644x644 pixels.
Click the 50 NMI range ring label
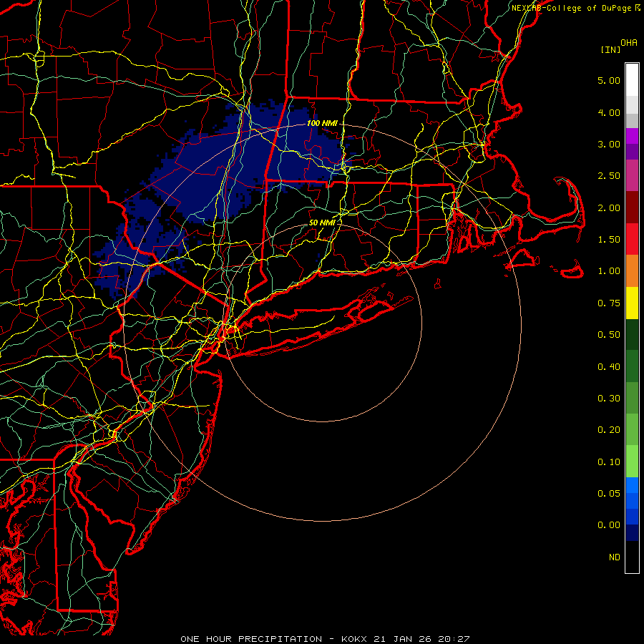click(322, 223)
